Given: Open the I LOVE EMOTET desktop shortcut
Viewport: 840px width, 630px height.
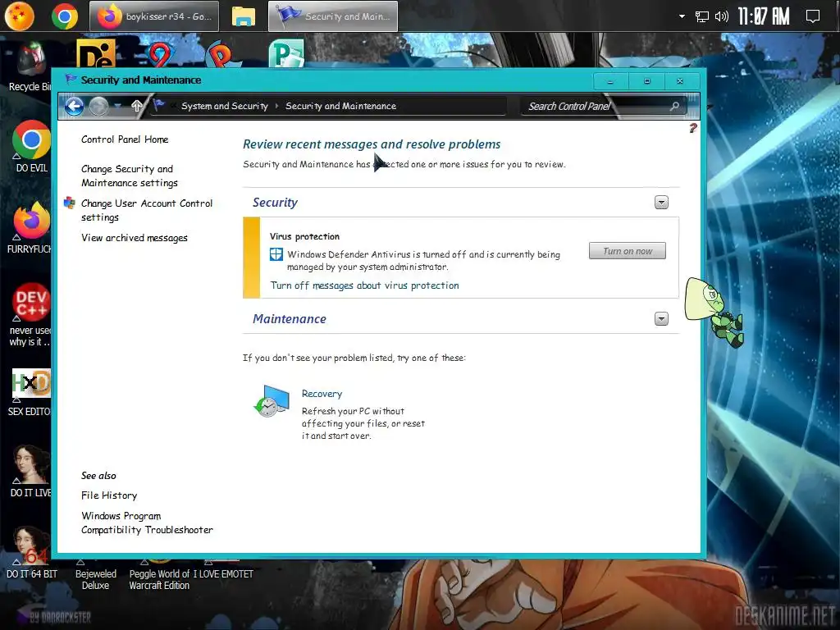Looking at the screenshot, I should coord(223,568).
